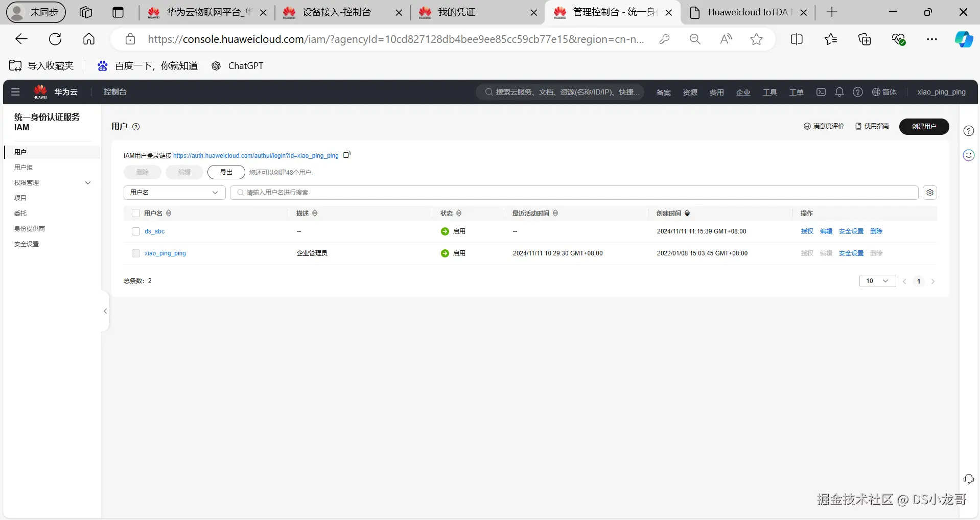980x520 pixels.
Task: Click the 导出 export button
Action: tap(226, 172)
